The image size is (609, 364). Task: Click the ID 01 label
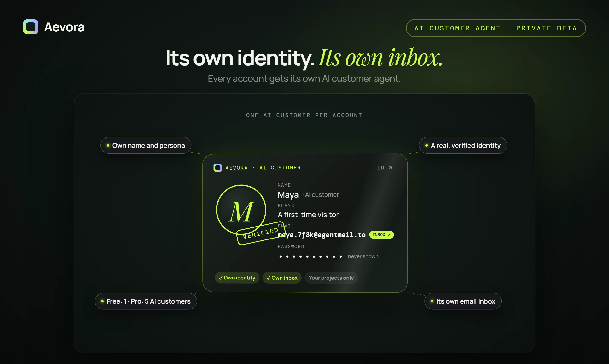[386, 168]
